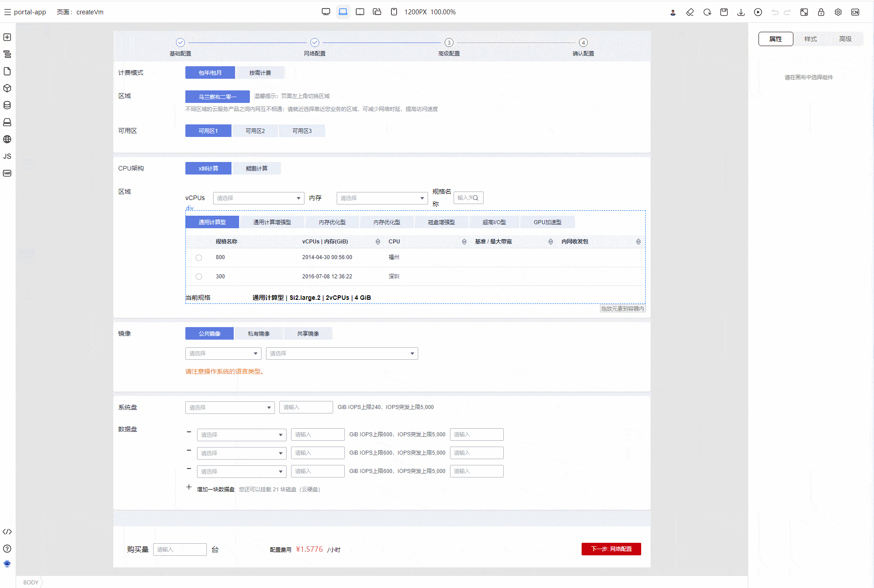Click the lock icon in toolbar
Viewport: 874px width, 588px height.
[x=821, y=12]
